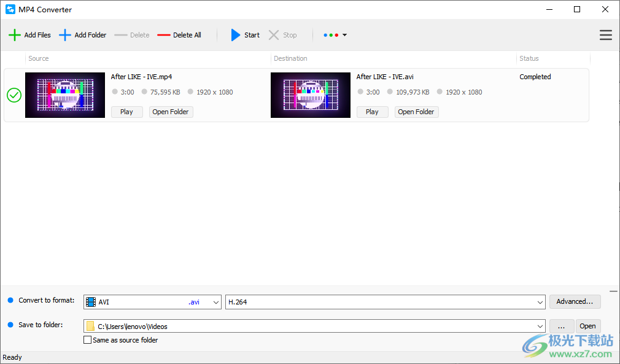The height and width of the screenshot is (364, 620).
Task: Click the MP4 Converter title bar icon
Action: [9, 9]
